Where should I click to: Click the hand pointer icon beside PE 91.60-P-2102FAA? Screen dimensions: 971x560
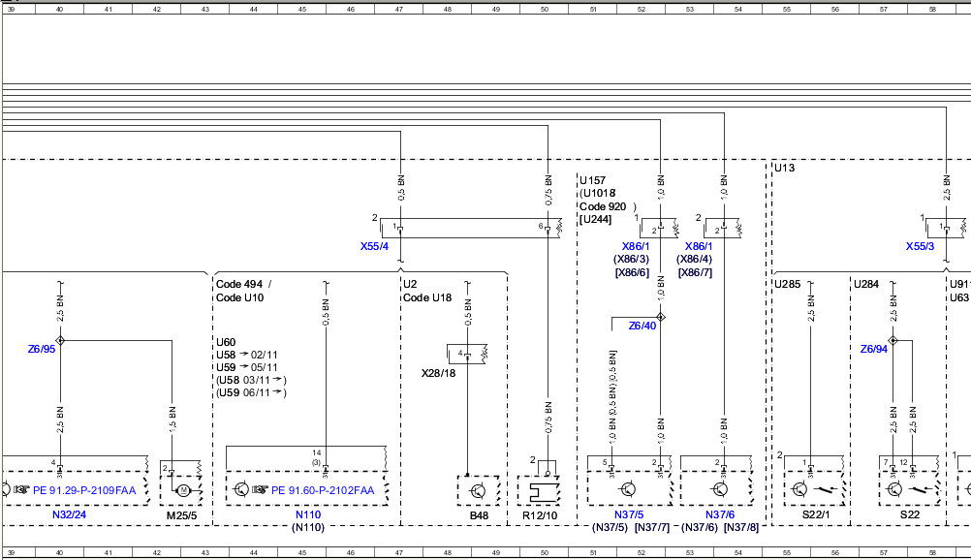[x=260, y=490]
